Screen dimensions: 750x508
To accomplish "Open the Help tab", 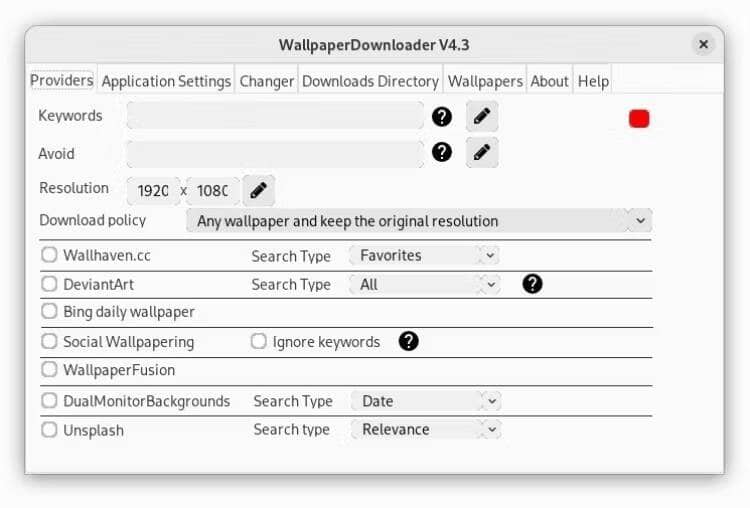I will [x=593, y=81].
